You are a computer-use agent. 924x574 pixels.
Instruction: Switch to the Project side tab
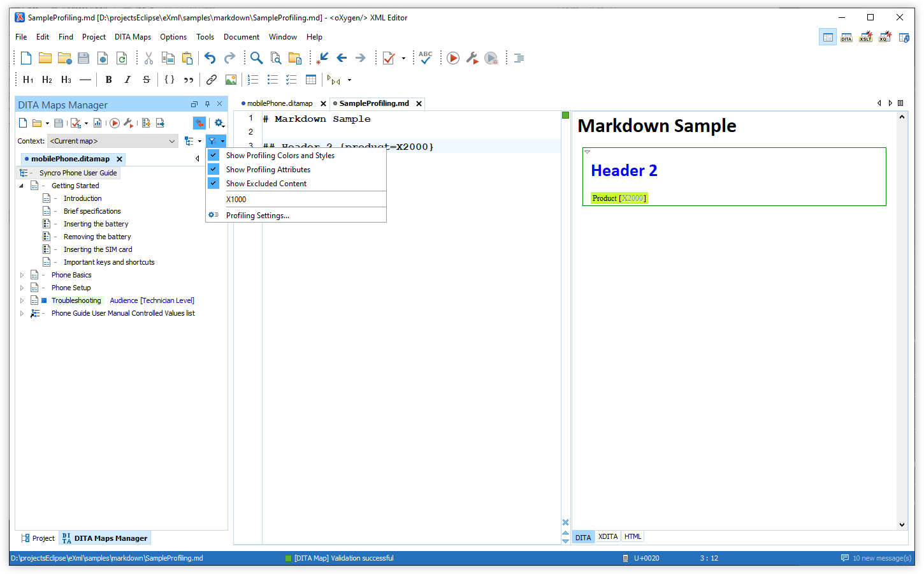(x=38, y=538)
